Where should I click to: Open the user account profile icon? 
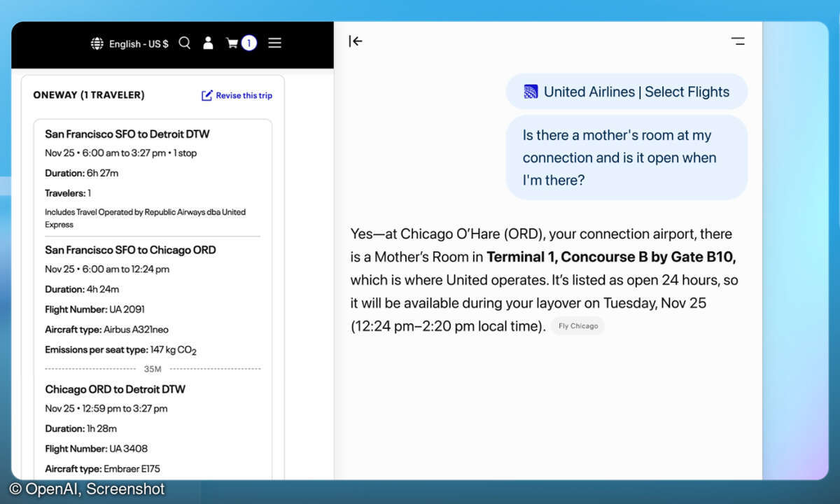coord(208,43)
